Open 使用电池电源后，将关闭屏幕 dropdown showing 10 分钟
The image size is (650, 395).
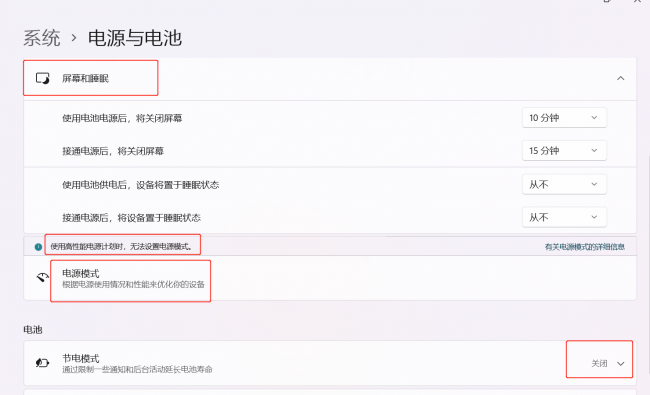pos(564,118)
